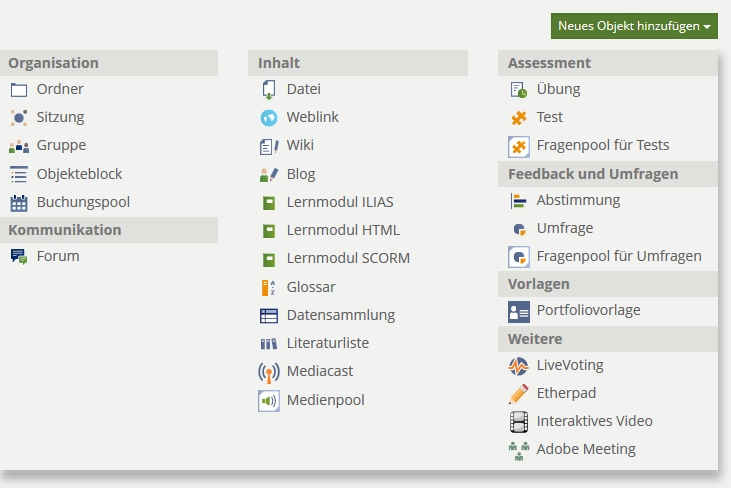This screenshot has width=731, height=488.
Task: Click the Ordner folder icon
Action: pos(19,90)
